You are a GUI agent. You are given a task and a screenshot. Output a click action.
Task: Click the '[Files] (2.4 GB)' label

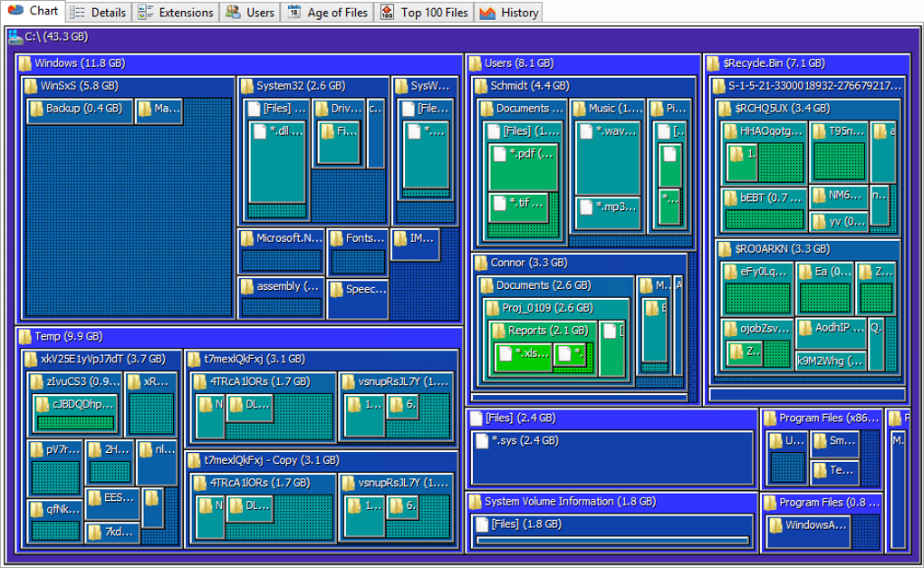(x=520, y=418)
